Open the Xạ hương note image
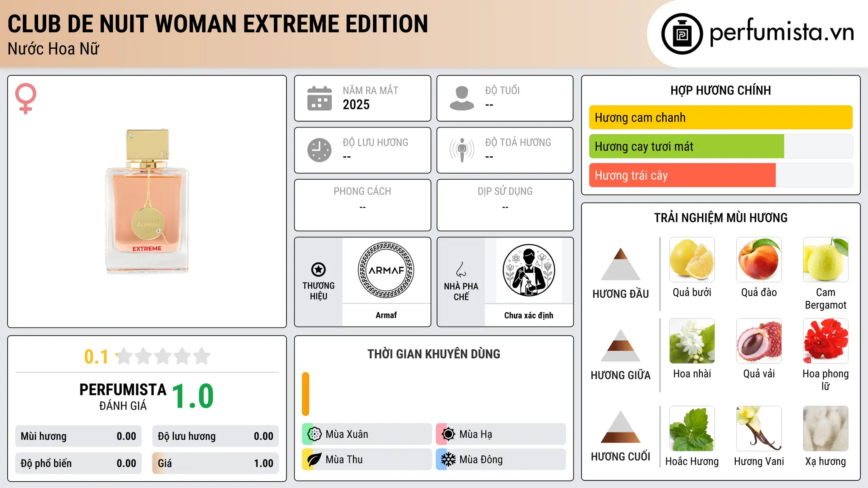 [x=826, y=429]
